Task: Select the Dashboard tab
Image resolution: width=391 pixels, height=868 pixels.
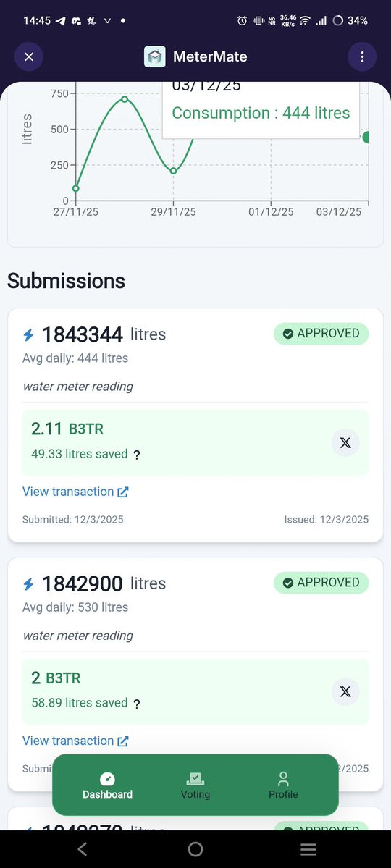Action: pos(107,785)
